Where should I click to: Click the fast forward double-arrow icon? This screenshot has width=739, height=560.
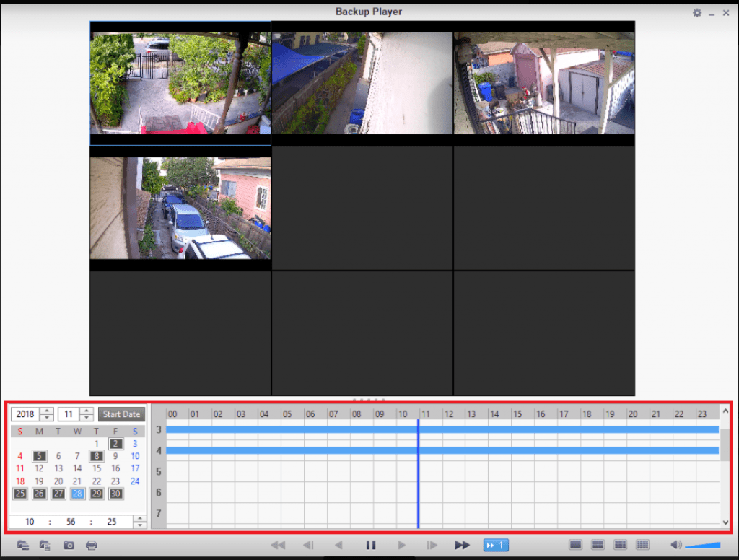(x=463, y=545)
